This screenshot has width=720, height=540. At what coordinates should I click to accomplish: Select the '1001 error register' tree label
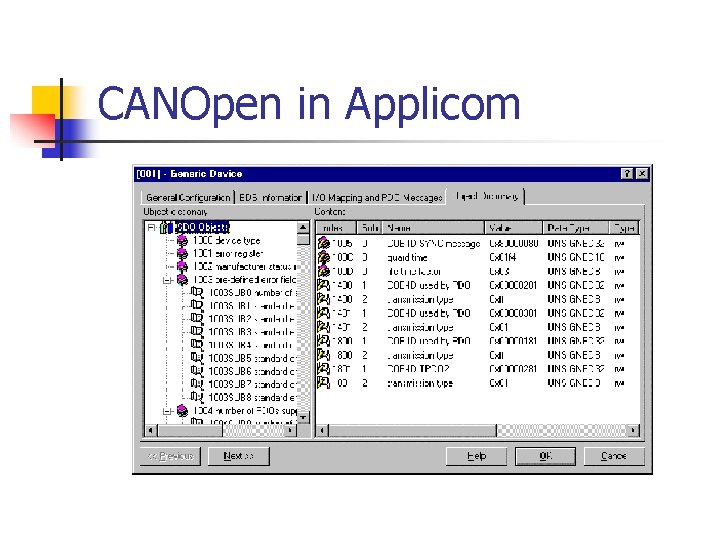pyautogui.click(x=228, y=253)
